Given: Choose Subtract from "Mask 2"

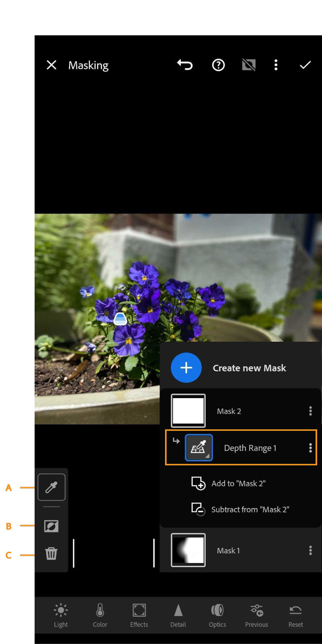Looking at the screenshot, I should click(240, 509).
